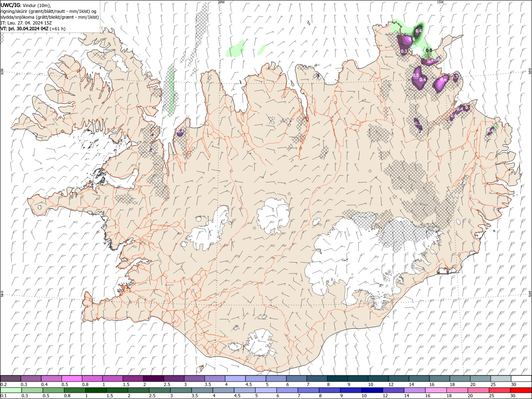The height and width of the screenshot is (399, 532).
Task: Select the snow legend swatch labeled 5
Action: [x=276, y=379]
